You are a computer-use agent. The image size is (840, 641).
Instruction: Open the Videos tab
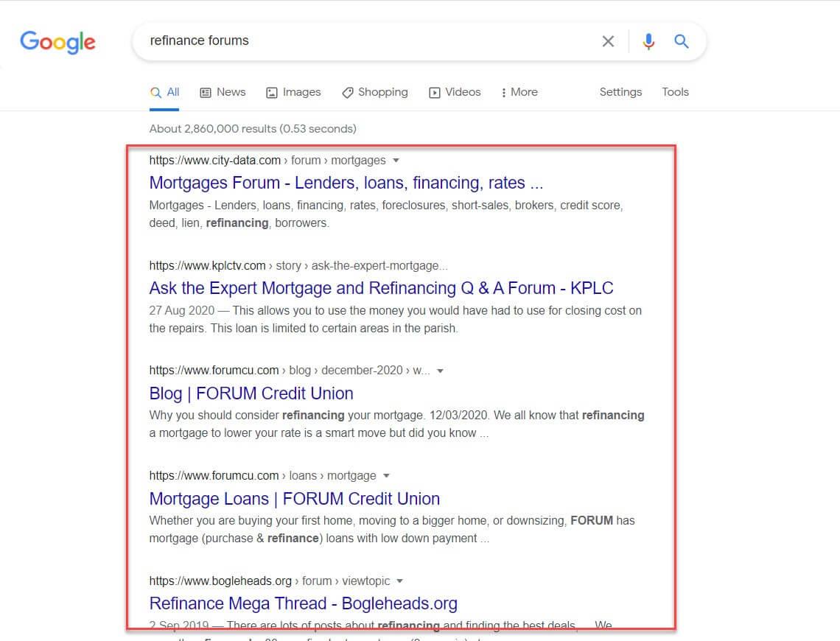(x=455, y=92)
